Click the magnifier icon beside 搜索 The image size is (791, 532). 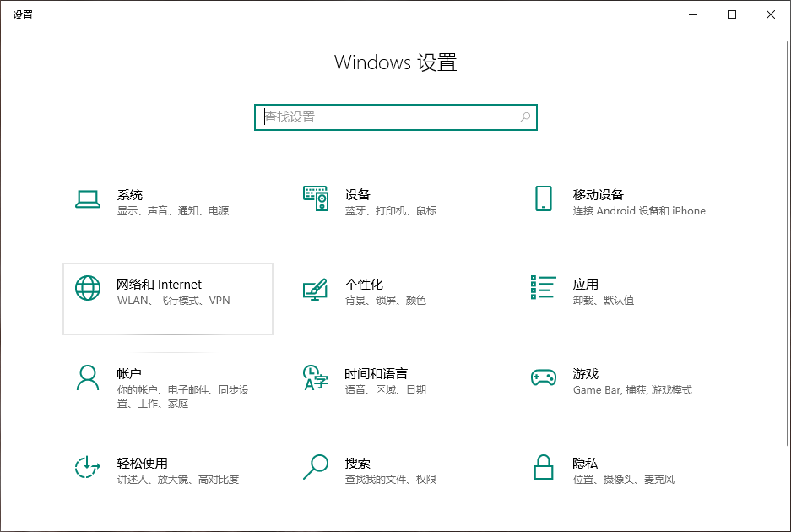click(315, 467)
